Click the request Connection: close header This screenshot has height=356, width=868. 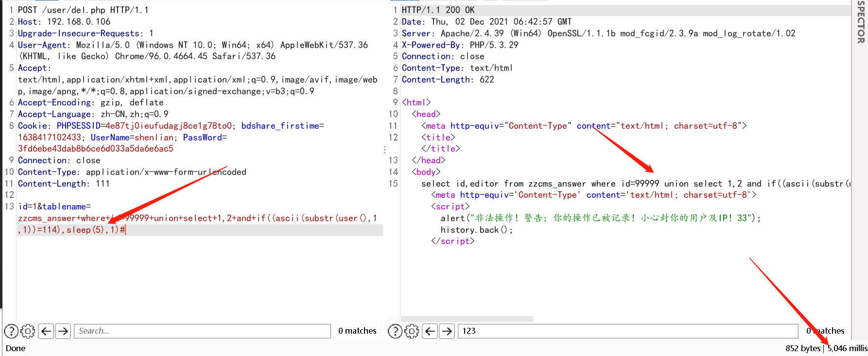pos(59,160)
